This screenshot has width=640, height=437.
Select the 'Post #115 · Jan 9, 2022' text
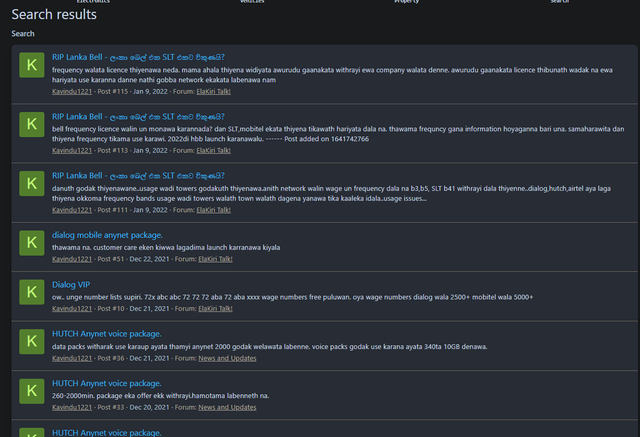click(x=132, y=91)
